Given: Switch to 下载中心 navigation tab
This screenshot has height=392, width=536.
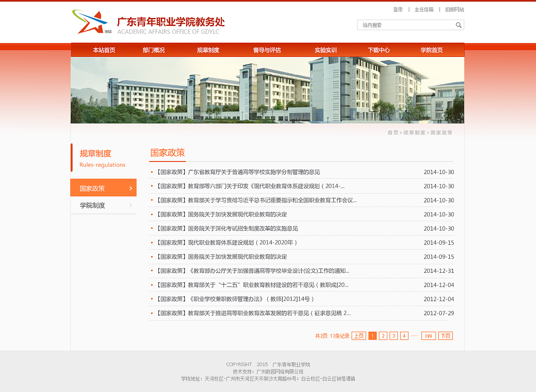Looking at the screenshot, I should [x=378, y=50].
